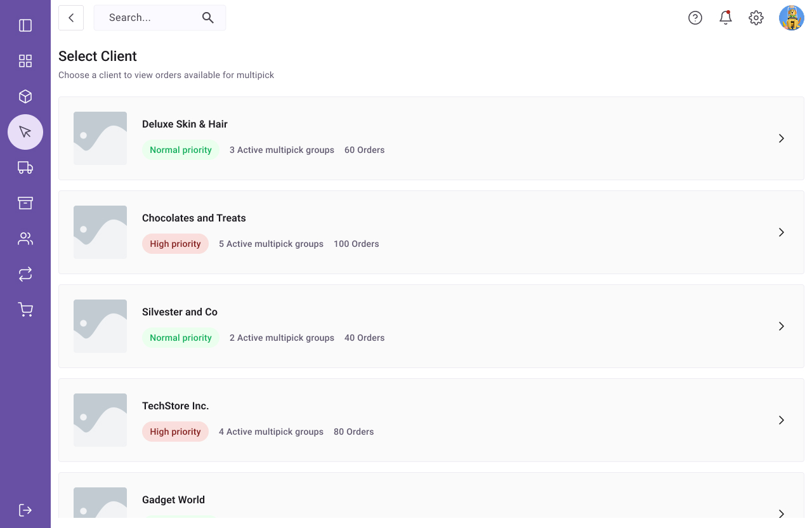Open the help question-mark icon
The height and width of the screenshot is (528, 812).
coord(695,18)
